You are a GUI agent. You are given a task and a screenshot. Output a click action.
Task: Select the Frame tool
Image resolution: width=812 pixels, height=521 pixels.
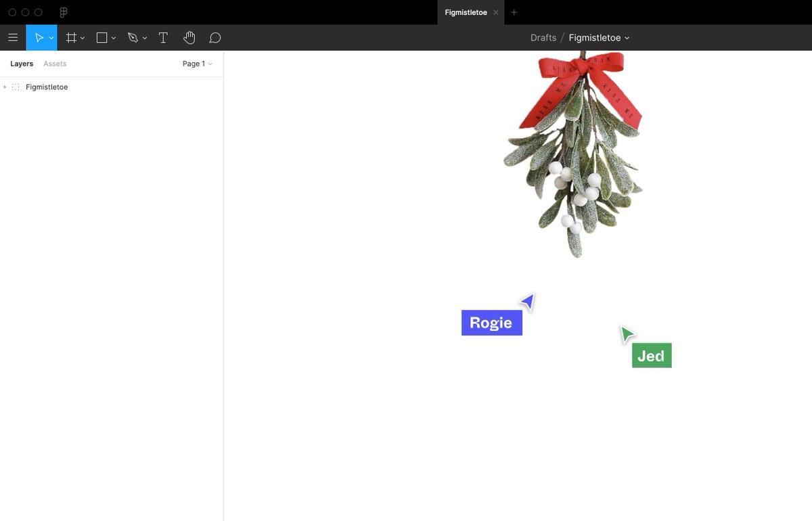[71, 38]
